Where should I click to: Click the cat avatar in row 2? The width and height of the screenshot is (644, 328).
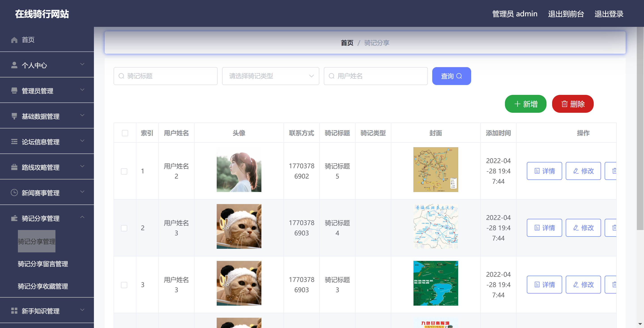[x=239, y=226]
